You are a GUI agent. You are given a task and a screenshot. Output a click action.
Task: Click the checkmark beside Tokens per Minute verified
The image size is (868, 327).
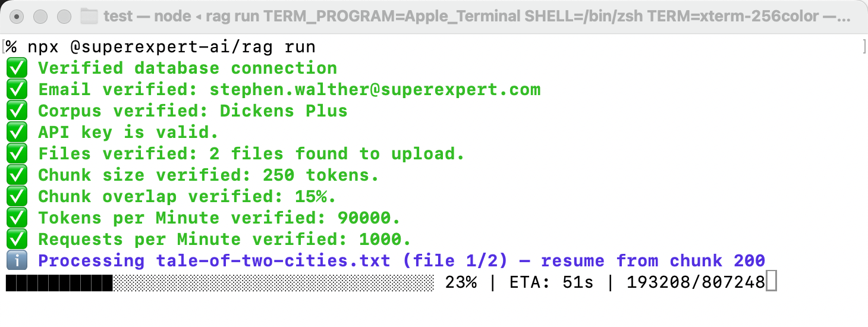17,218
